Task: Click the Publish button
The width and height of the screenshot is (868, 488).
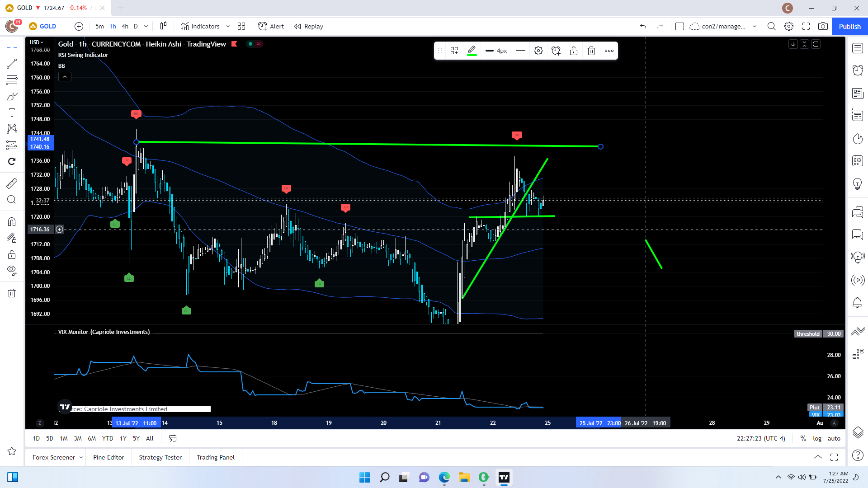Action: 849,26
